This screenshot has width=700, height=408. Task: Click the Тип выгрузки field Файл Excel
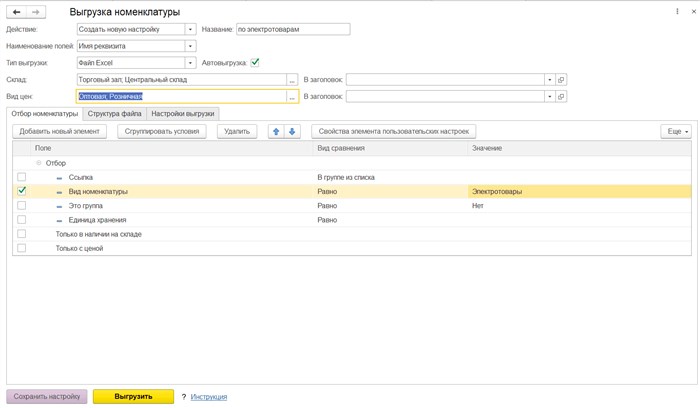pos(131,63)
